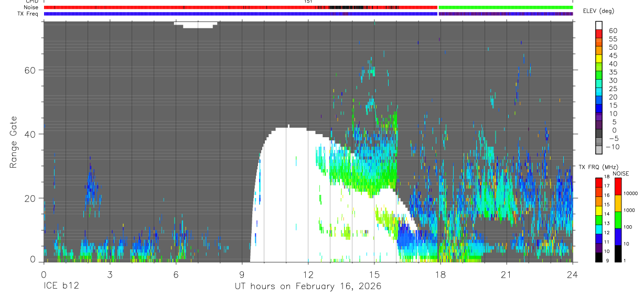Click the '35' value on ELEV color bar
This screenshot has height=297, width=644.
(x=613, y=72)
